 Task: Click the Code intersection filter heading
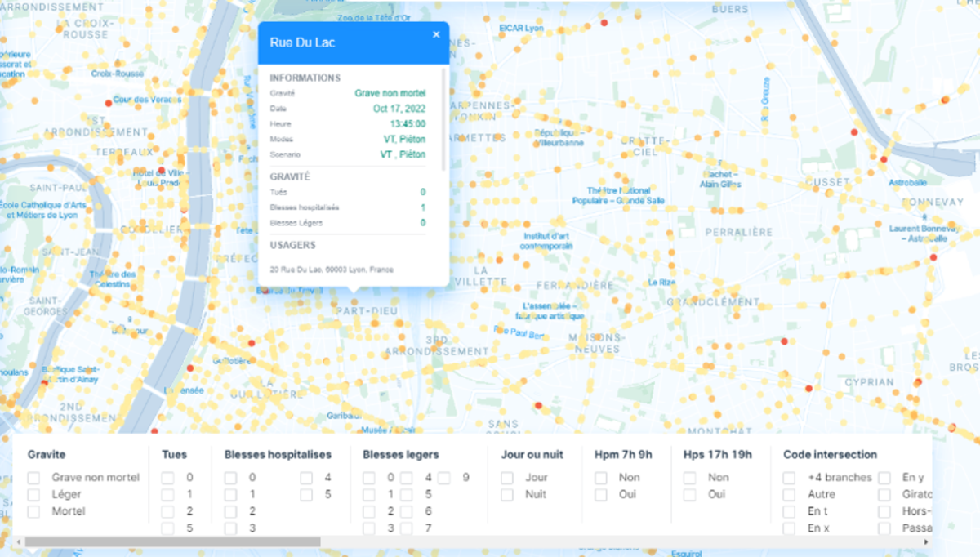click(830, 455)
